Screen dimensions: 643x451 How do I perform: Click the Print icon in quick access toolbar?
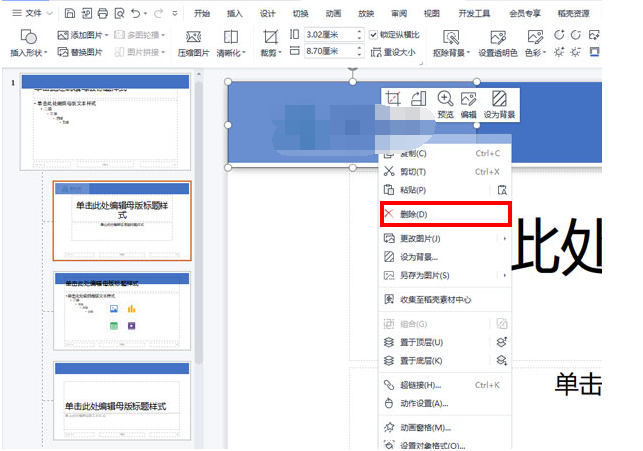[x=103, y=13]
